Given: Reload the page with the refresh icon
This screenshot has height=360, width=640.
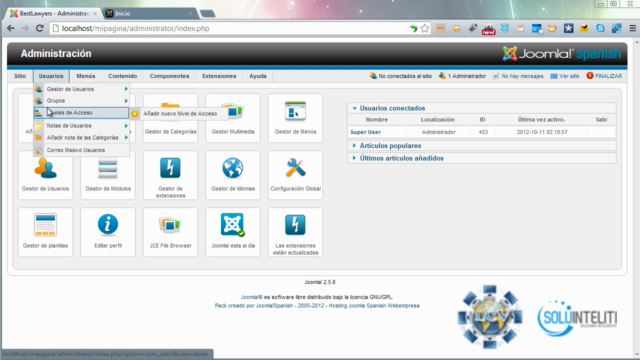Looking at the screenshot, I should point(40,28).
